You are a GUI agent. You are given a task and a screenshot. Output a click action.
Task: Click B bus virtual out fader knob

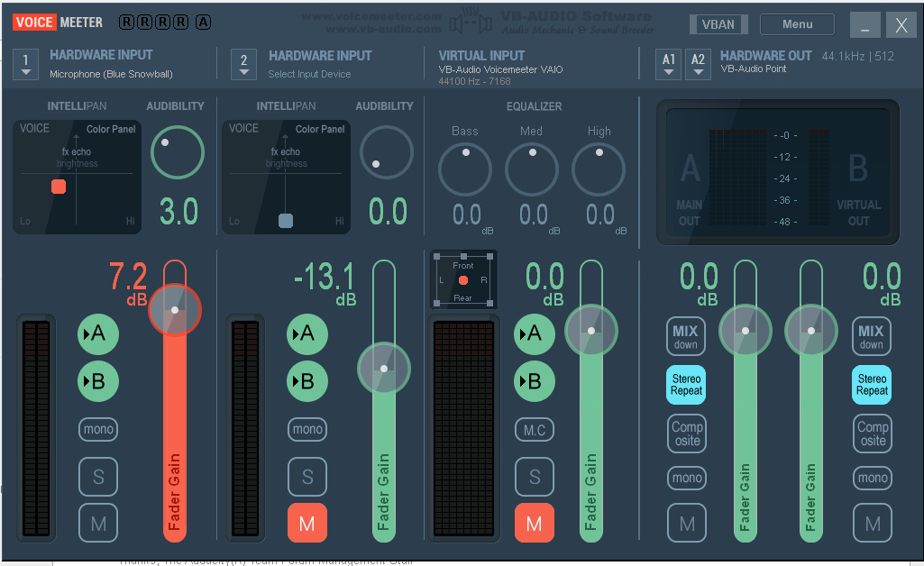(x=810, y=331)
